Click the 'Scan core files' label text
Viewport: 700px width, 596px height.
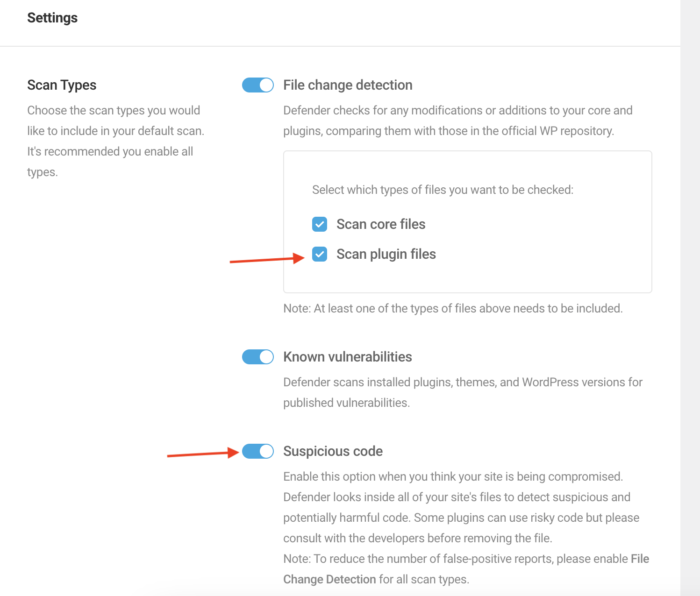click(381, 224)
